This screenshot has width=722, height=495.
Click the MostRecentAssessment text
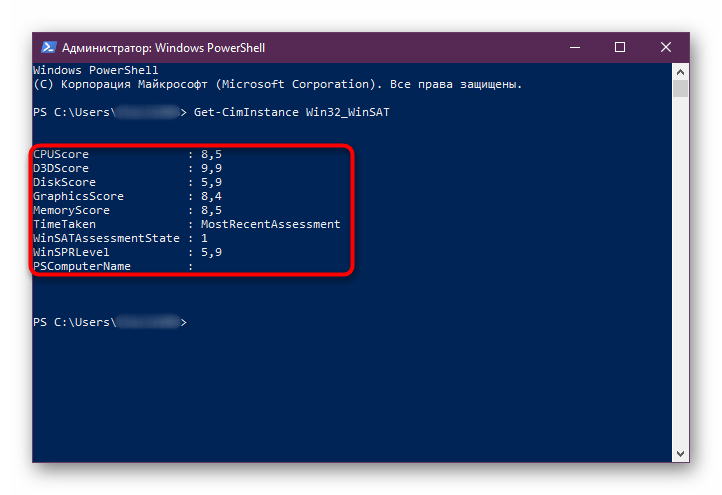click(271, 224)
